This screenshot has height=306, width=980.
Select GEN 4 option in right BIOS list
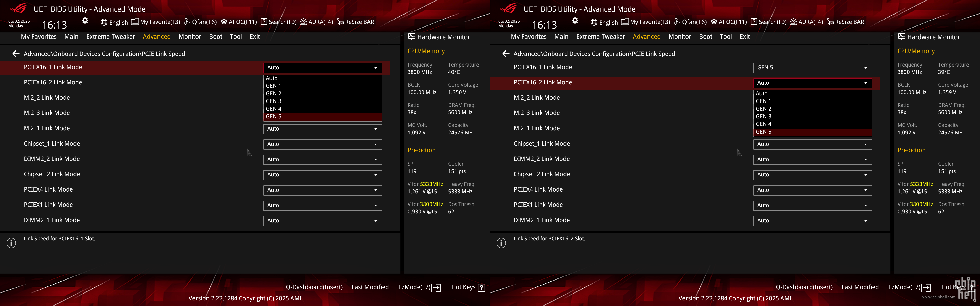813,124
